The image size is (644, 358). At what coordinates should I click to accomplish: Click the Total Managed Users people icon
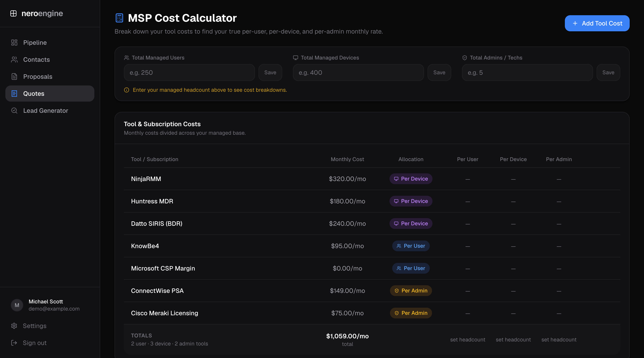coord(127,58)
